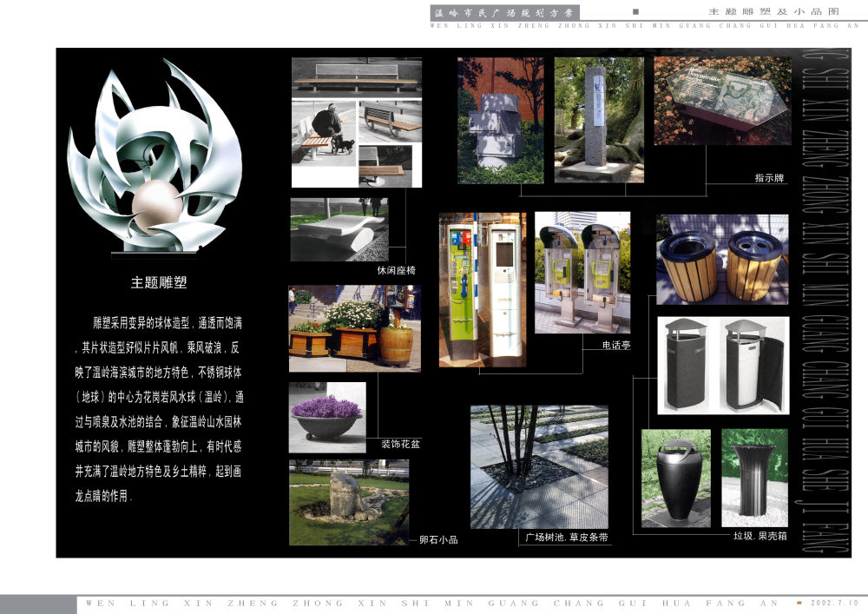Click the purple flower bowl planter image
The height and width of the screenshot is (614, 868).
pos(326,417)
